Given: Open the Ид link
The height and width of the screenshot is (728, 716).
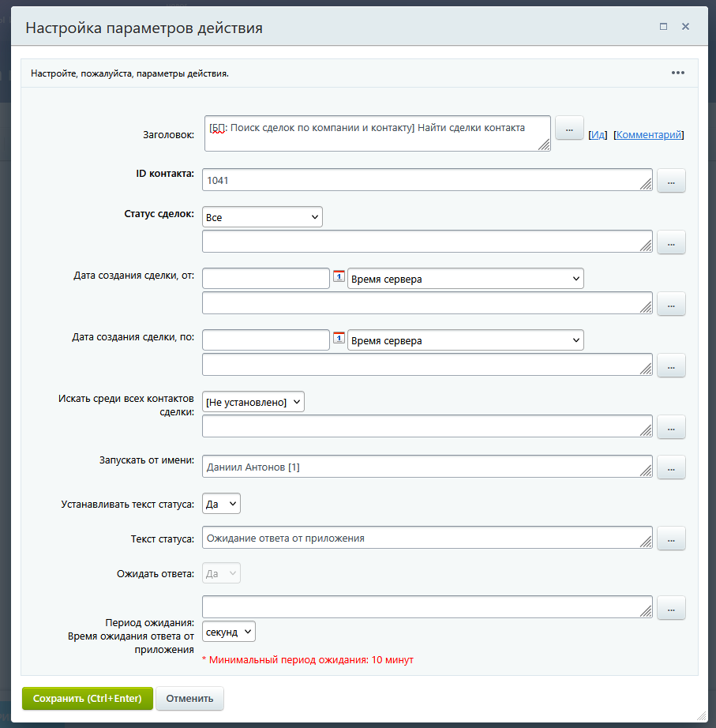Looking at the screenshot, I should point(598,135).
